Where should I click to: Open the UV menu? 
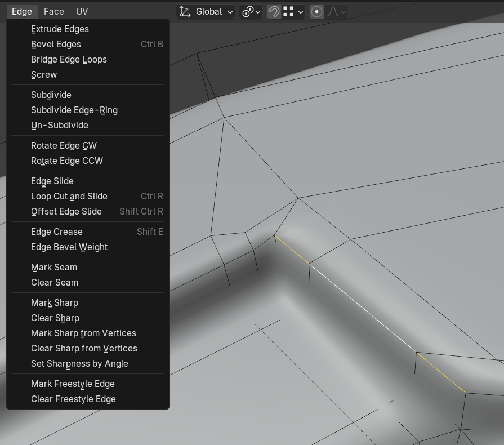[82, 12]
